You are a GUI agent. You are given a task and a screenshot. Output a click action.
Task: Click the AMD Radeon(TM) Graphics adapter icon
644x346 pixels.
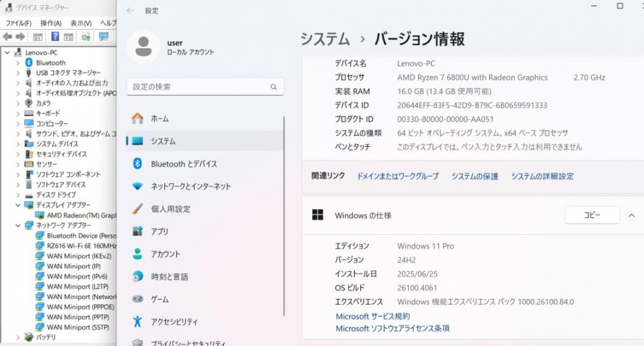[x=40, y=215]
